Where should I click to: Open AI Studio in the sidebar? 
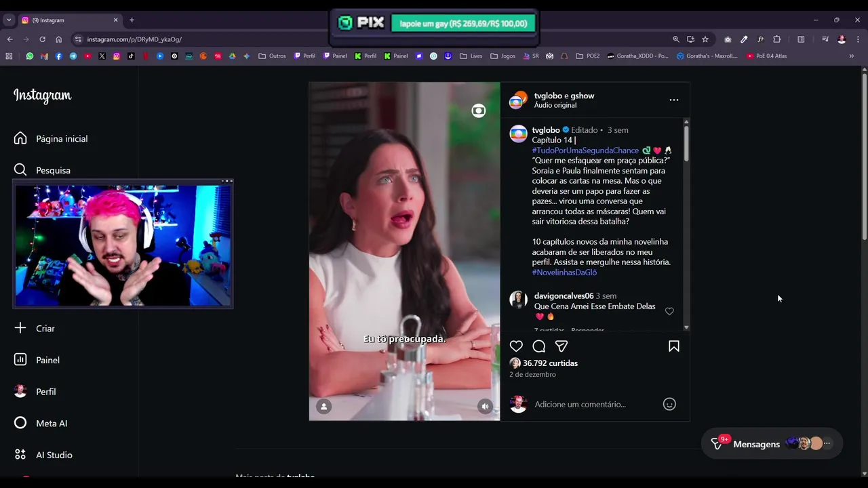pyautogui.click(x=43, y=455)
